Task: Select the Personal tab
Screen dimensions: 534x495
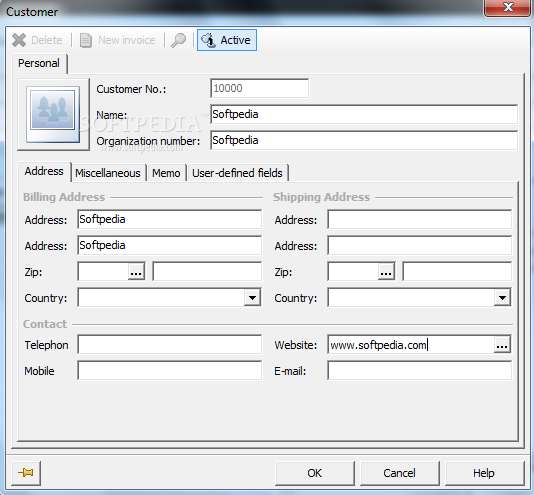Action: [x=39, y=64]
